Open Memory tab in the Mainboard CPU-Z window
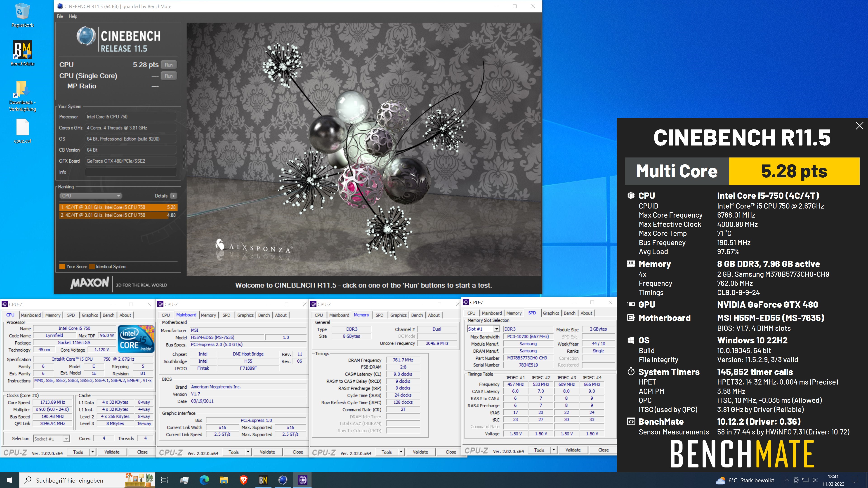 (208, 315)
